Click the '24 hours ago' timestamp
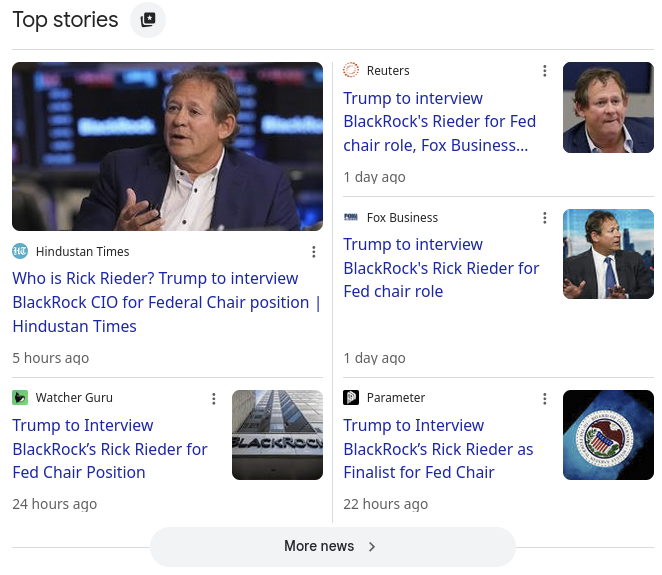Viewport: 662px width, 575px height. (54, 504)
